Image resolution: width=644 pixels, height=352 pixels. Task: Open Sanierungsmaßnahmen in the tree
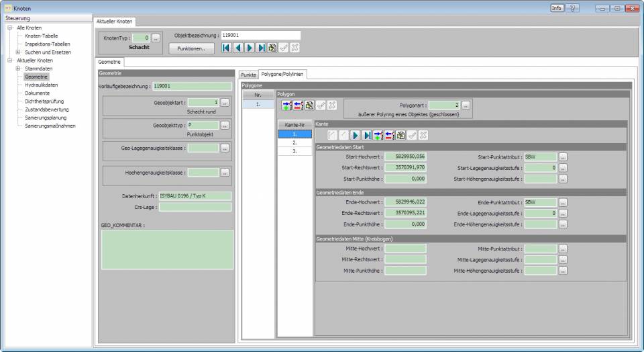pos(50,126)
